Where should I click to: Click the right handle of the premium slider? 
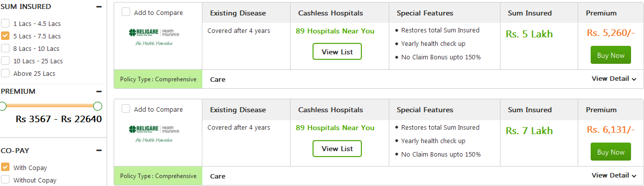tap(98, 106)
